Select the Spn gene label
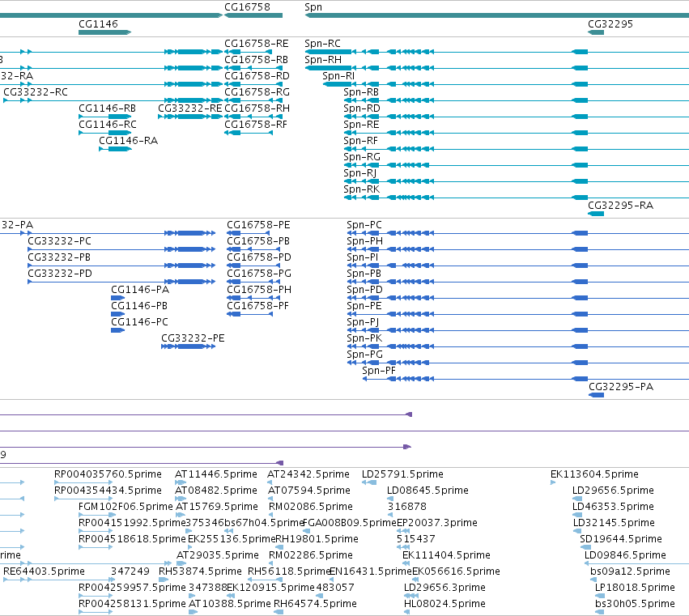This screenshot has width=689, height=616. 313,7
